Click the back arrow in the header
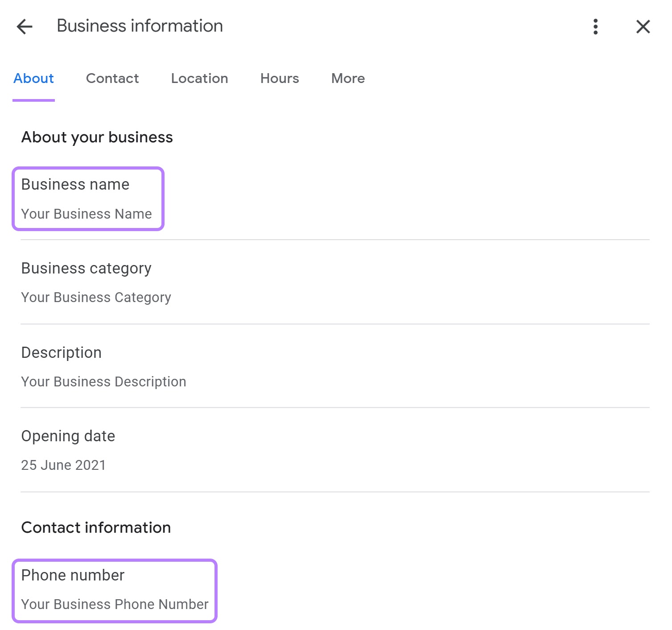Image resolution: width=672 pixels, height=630 pixels. [x=25, y=27]
